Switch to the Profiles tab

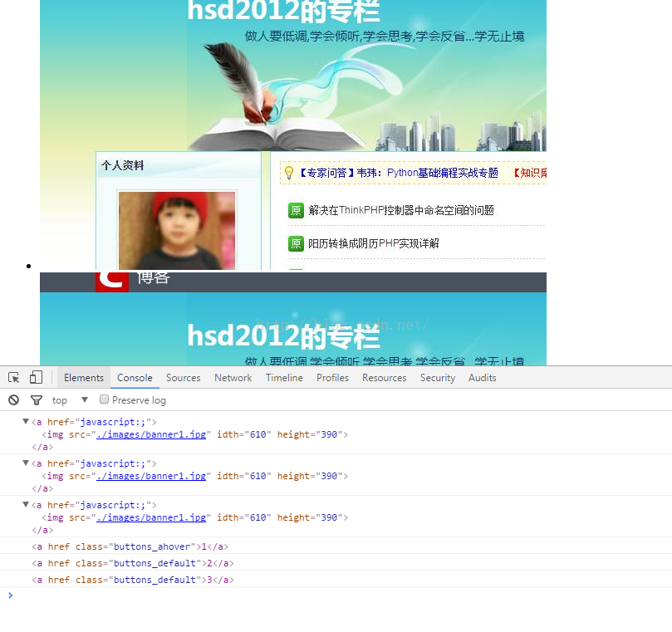(x=332, y=378)
